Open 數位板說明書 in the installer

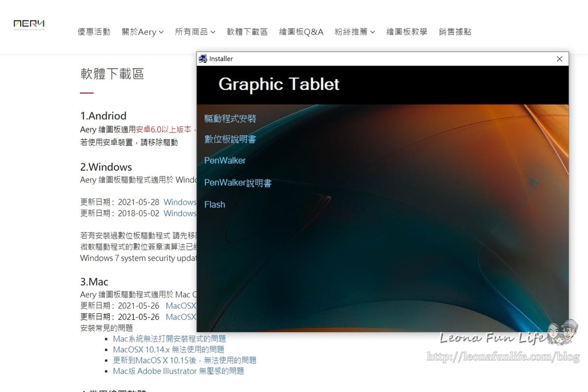tap(230, 140)
